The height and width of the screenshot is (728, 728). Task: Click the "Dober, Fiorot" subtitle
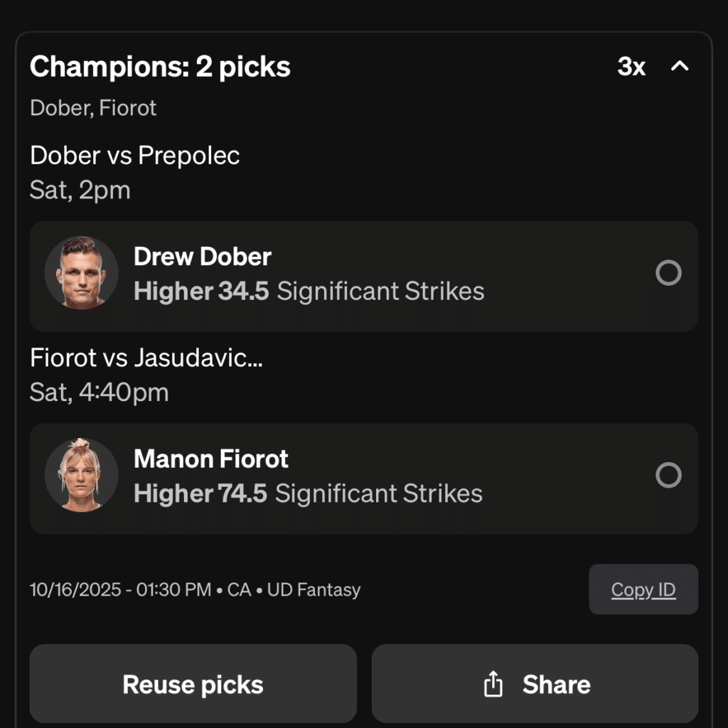93,108
